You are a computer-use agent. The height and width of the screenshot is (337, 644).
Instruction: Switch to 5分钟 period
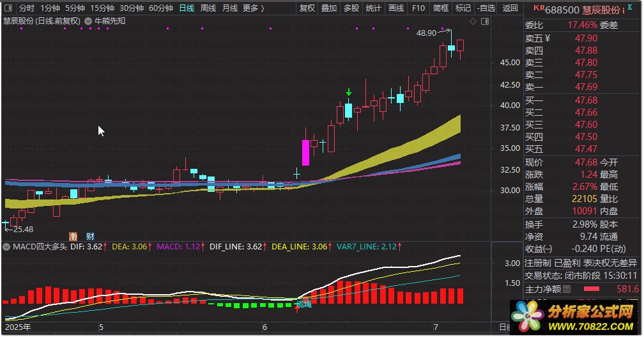coord(75,8)
